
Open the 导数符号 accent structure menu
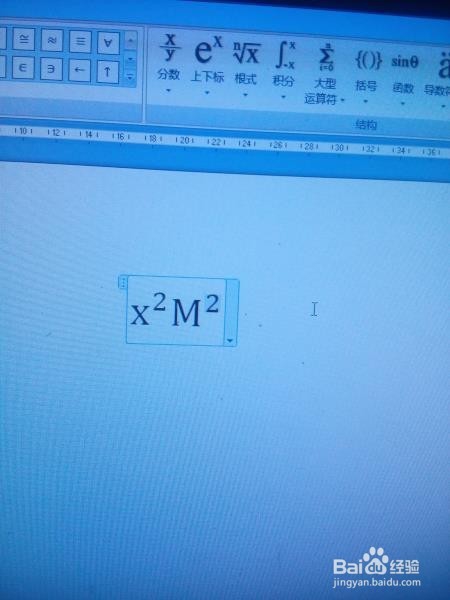pyautogui.click(x=439, y=81)
